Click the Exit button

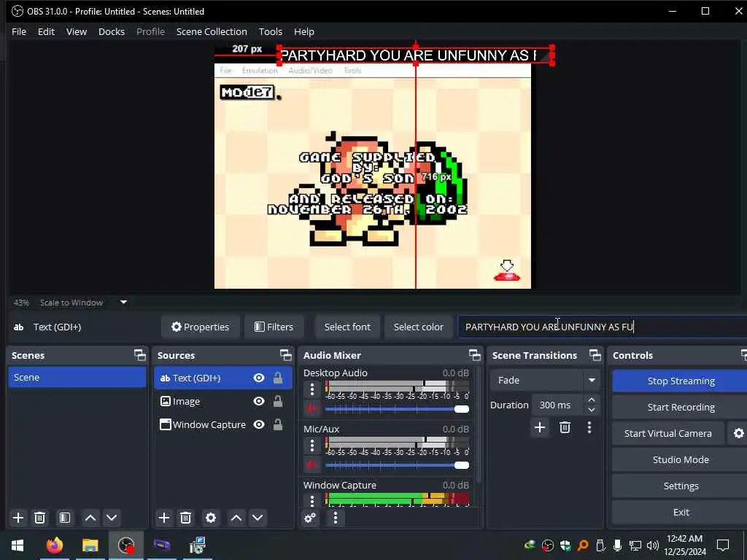coord(681,512)
